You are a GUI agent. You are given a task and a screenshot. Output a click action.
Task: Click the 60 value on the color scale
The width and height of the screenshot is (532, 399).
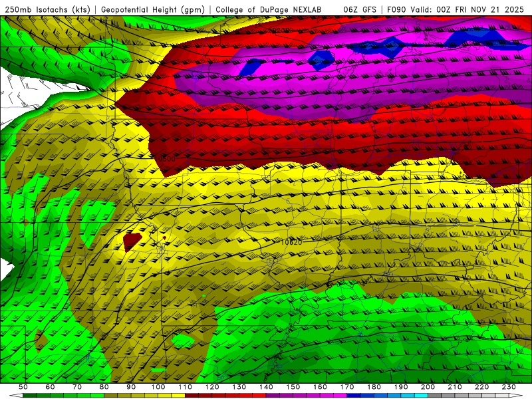tap(51, 387)
